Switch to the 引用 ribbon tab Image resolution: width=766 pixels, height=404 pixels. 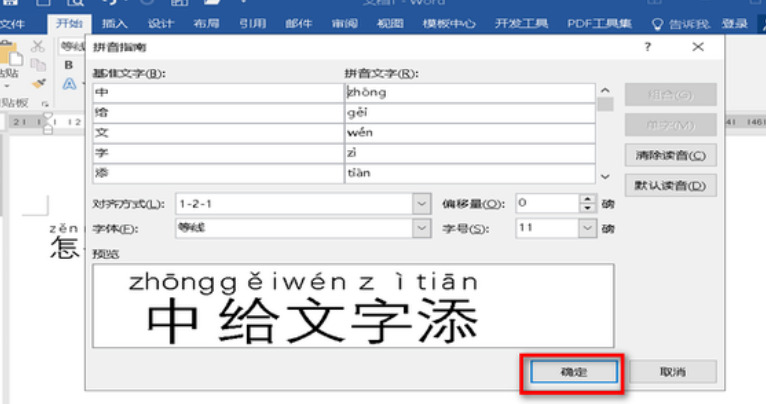click(x=253, y=24)
